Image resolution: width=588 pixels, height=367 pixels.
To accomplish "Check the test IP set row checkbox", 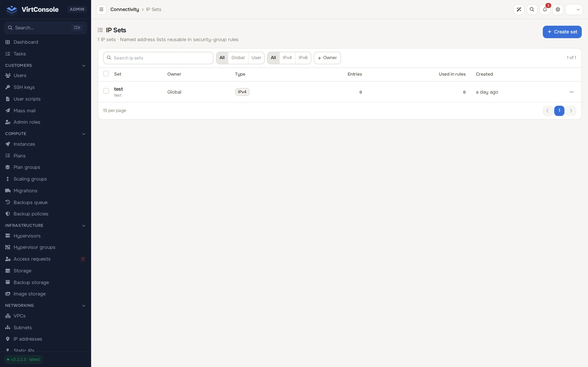I will pos(106,91).
